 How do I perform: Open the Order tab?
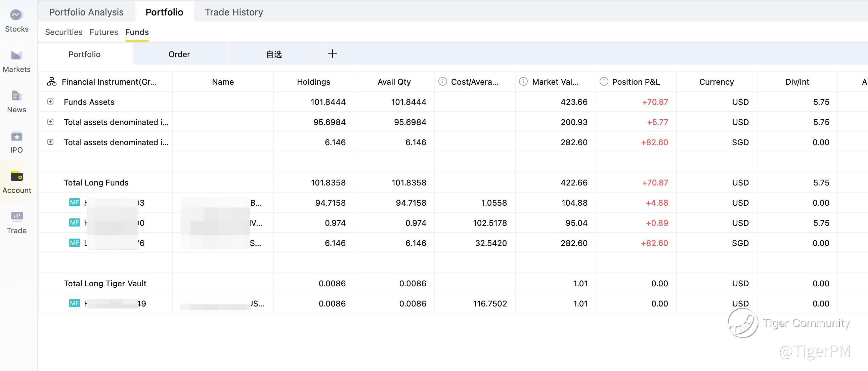[179, 54]
